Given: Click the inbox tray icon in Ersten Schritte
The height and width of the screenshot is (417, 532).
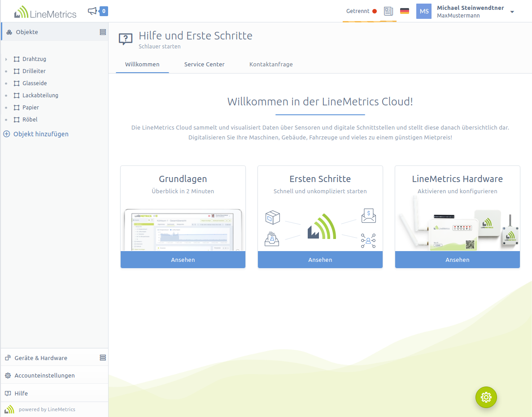Looking at the screenshot, I should 272,239.
